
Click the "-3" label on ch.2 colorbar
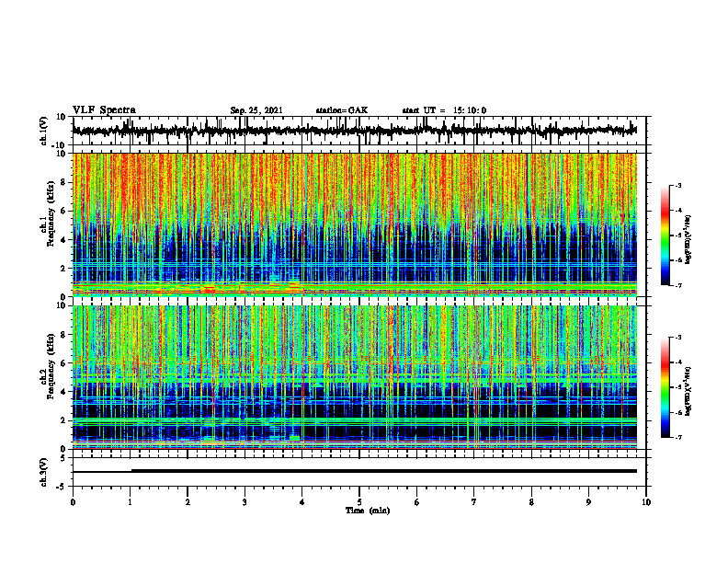pos(677,338)
